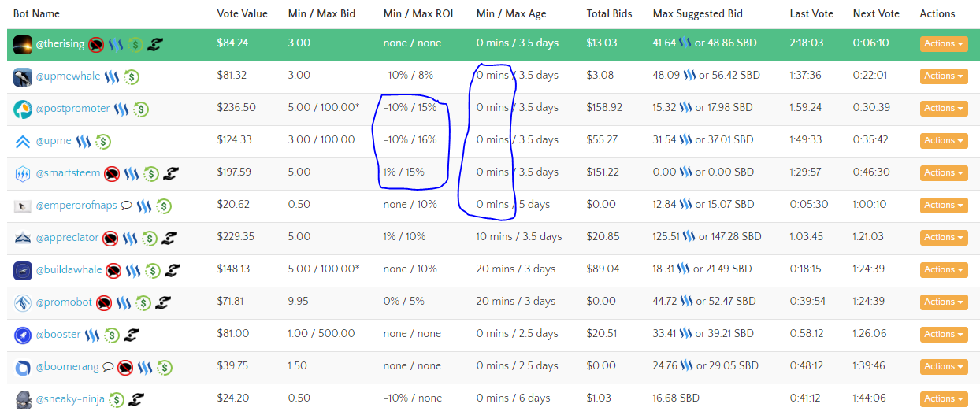Open the @smartsteem bot link
Screen dimensions: 980x415
pos(69,173)
